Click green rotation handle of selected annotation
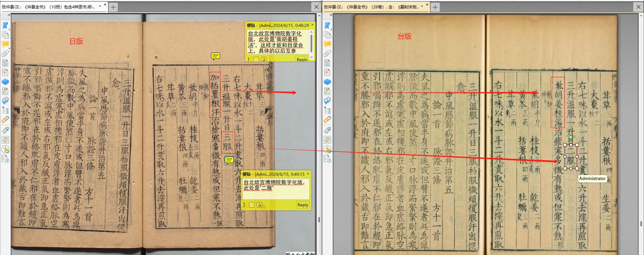Image resolution: width=644 pixels, height=255 pixels. (x=571, y=137)
